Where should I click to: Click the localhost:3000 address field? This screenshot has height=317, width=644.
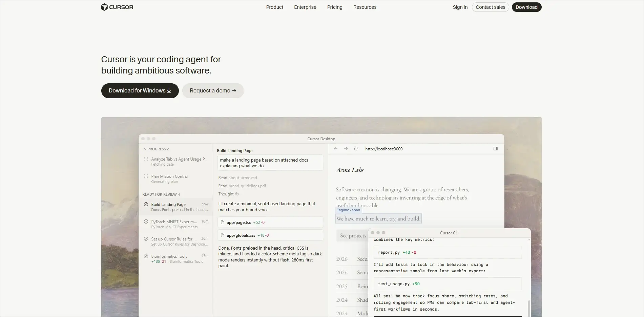coord(384,149)
